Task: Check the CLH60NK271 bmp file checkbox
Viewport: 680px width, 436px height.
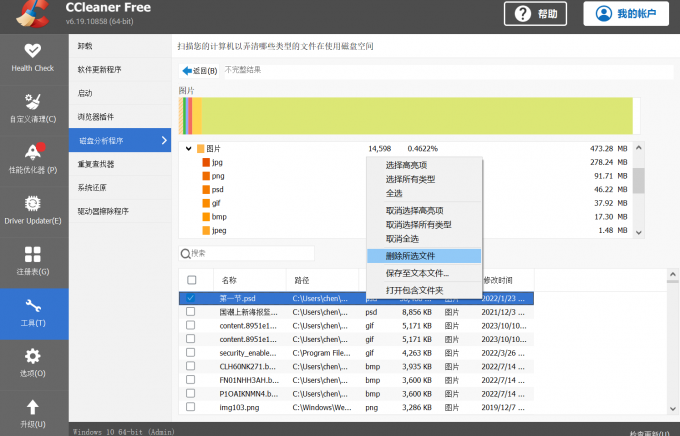Action: tap(190, 366)
